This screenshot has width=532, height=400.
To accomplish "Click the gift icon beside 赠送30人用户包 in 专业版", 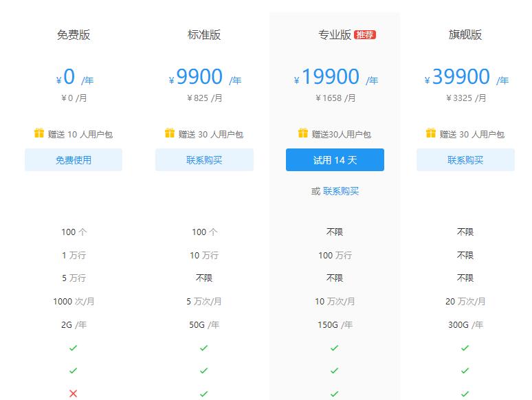I will 303,133.
